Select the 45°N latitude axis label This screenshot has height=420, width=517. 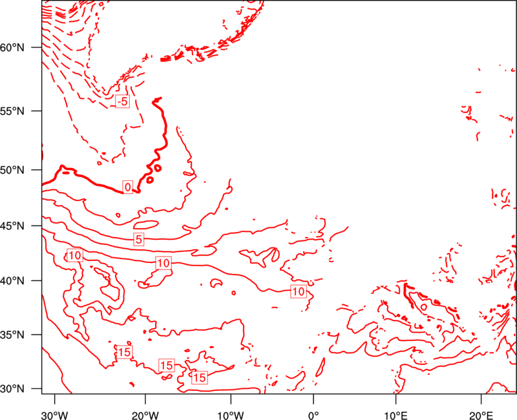pos(12,226)
